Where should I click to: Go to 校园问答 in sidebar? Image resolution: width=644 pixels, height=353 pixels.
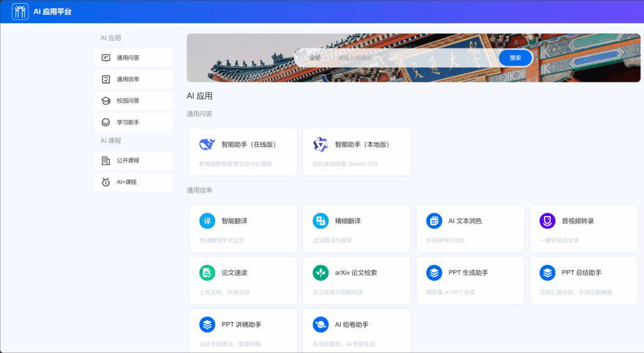[133, 100]
